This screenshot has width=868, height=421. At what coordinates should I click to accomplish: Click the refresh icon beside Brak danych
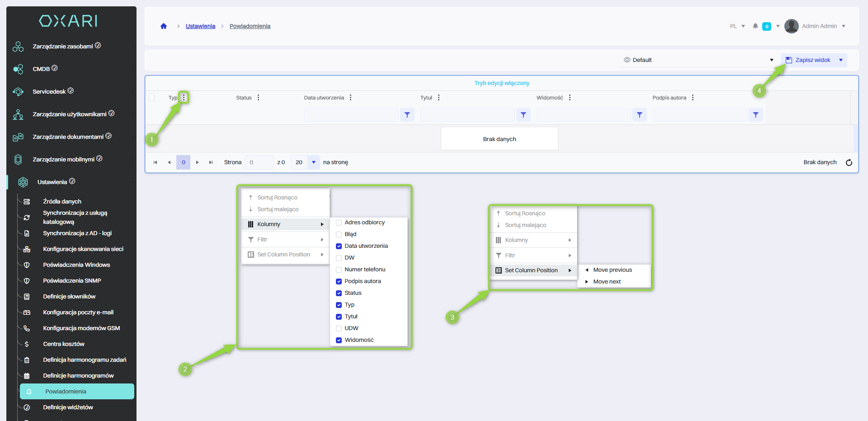(849, 162)
